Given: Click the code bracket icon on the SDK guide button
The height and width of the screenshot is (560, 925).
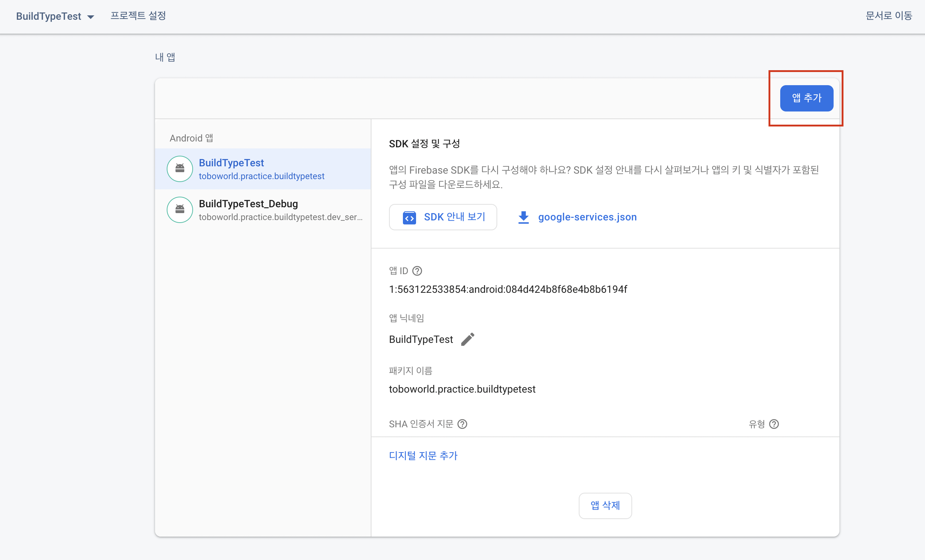Looking at the screenshot, I should (x=409, y=217).
